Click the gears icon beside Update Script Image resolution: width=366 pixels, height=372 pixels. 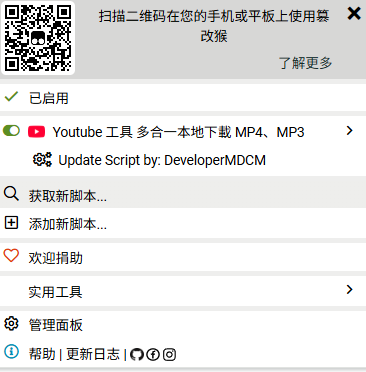42,159
